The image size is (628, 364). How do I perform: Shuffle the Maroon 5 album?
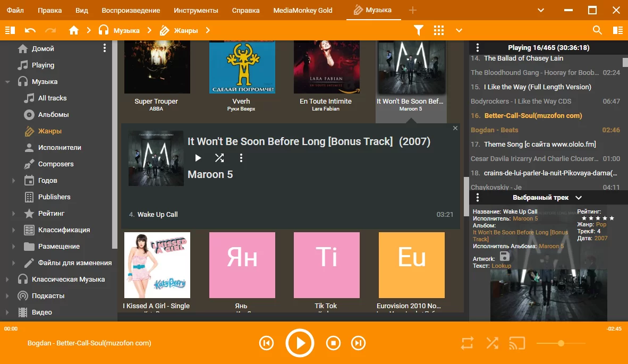coord(219,158)
